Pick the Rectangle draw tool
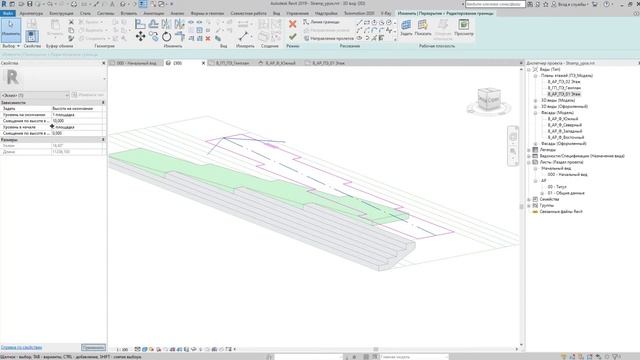 point(367,22)
